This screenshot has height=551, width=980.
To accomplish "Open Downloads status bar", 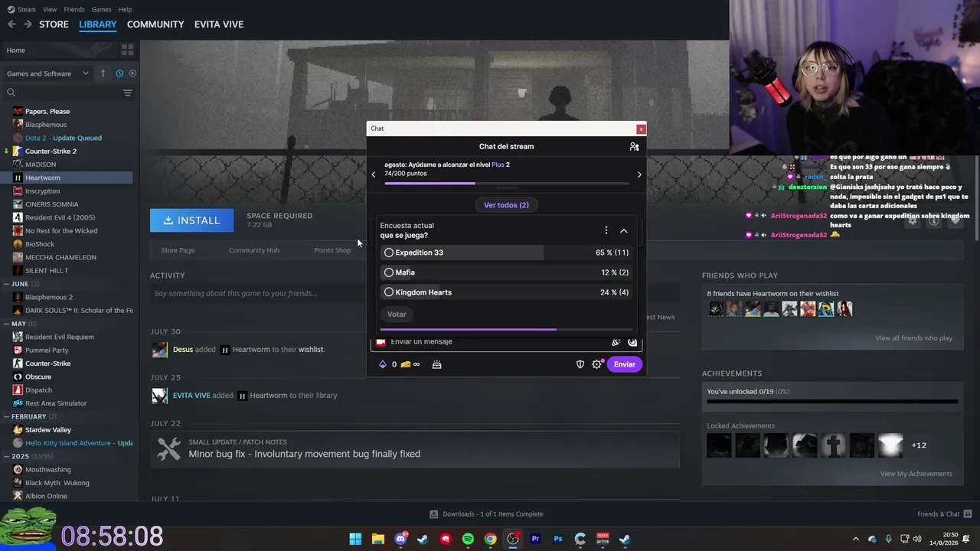I will 486,514.
